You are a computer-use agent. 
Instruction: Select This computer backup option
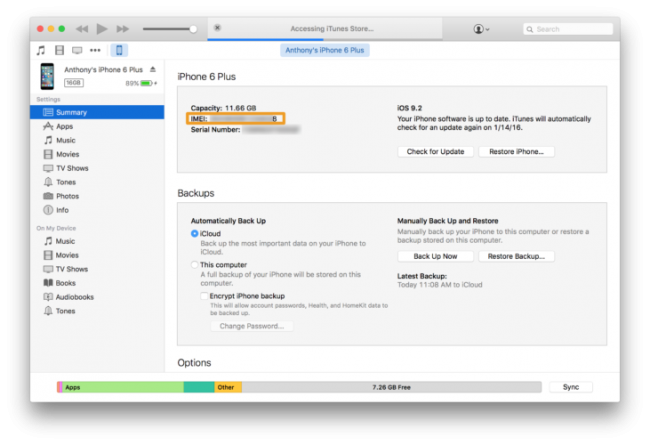point(194,264)
